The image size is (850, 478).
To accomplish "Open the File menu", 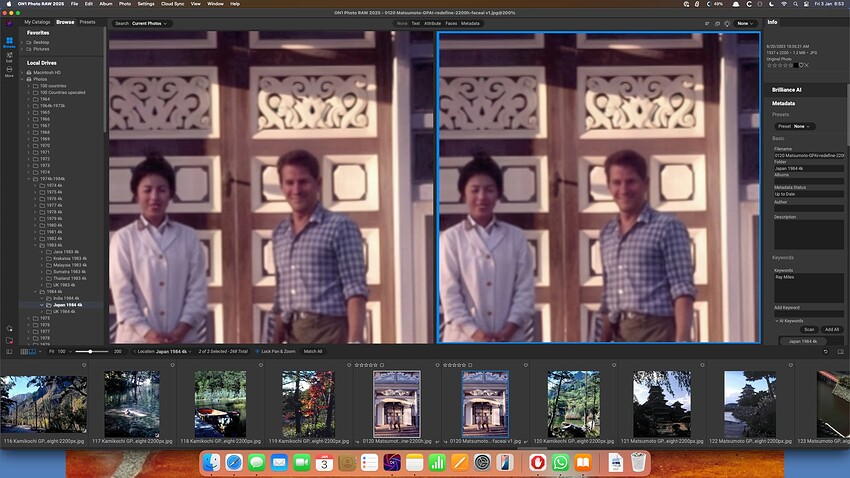I will click(x=74, y=4).
